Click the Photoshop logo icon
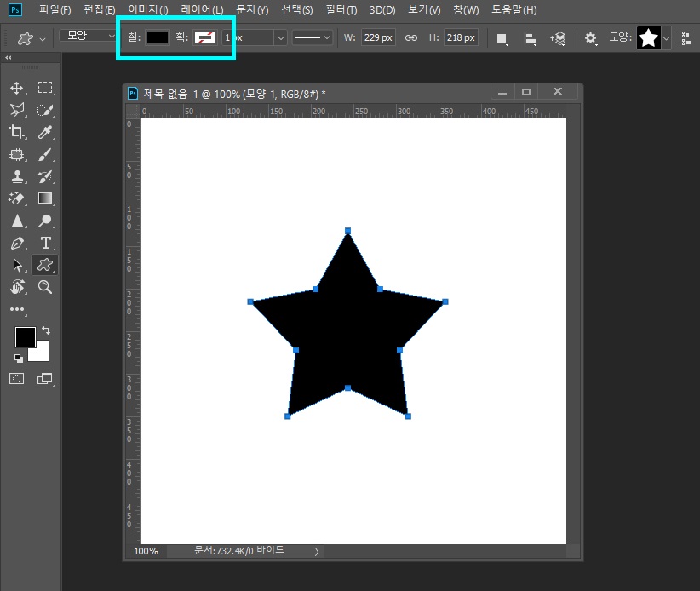This screenshot has height=591, width=700. coord(15,10)
